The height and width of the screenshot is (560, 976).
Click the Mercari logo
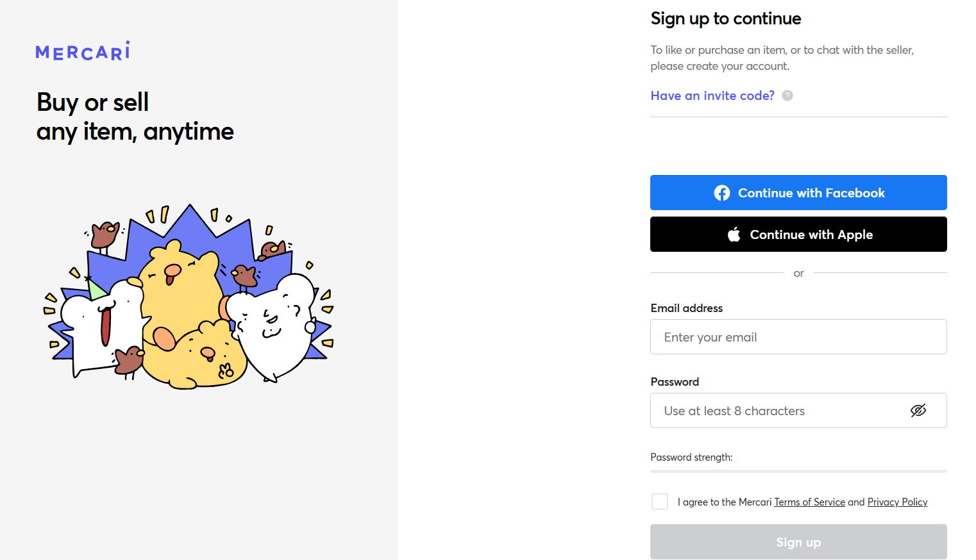tap(82, 51)
